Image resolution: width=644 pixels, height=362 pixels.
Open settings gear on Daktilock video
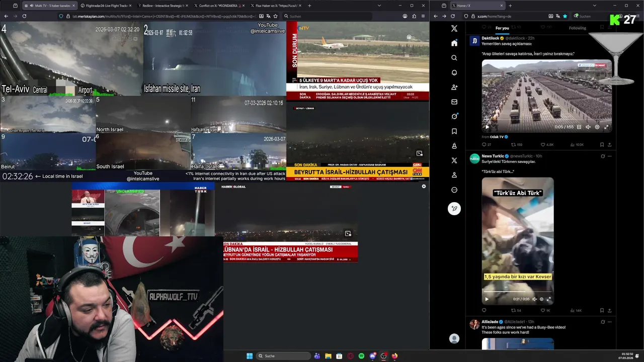click(x=597, y=127)
